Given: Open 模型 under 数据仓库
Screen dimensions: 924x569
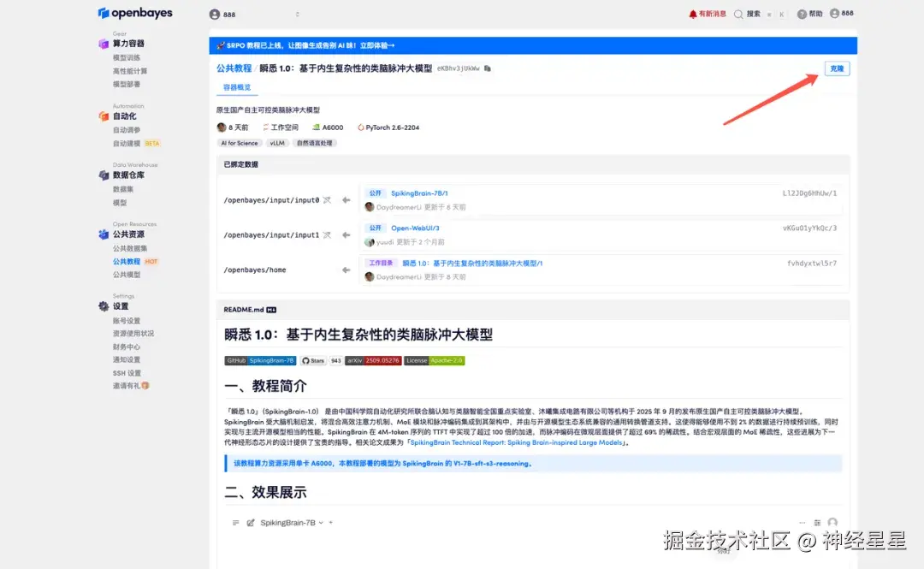Looking at the screenshot, I should coord(120,203).
